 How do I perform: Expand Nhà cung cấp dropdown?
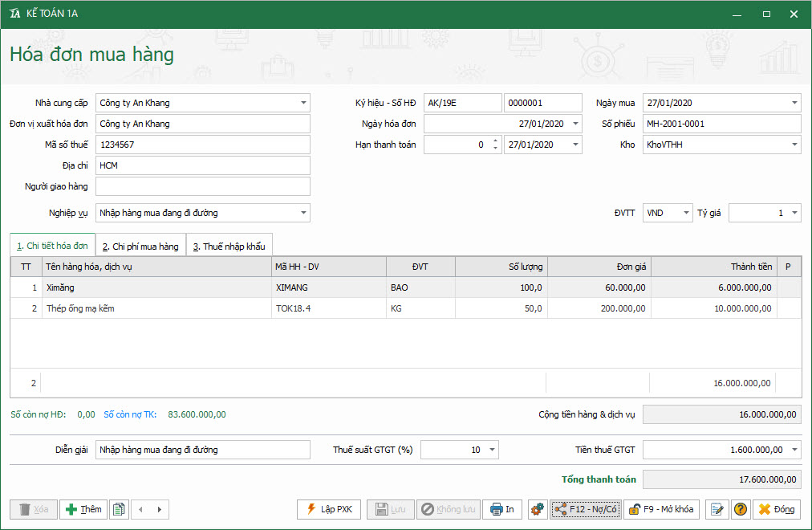pyautogui.click(x=303, y=103)
